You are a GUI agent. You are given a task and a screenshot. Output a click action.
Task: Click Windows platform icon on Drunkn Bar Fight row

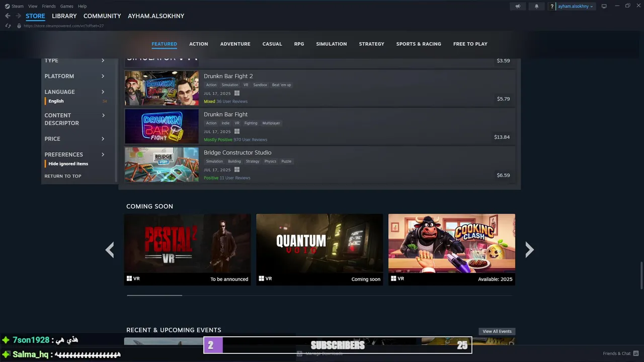pos(237,131)
